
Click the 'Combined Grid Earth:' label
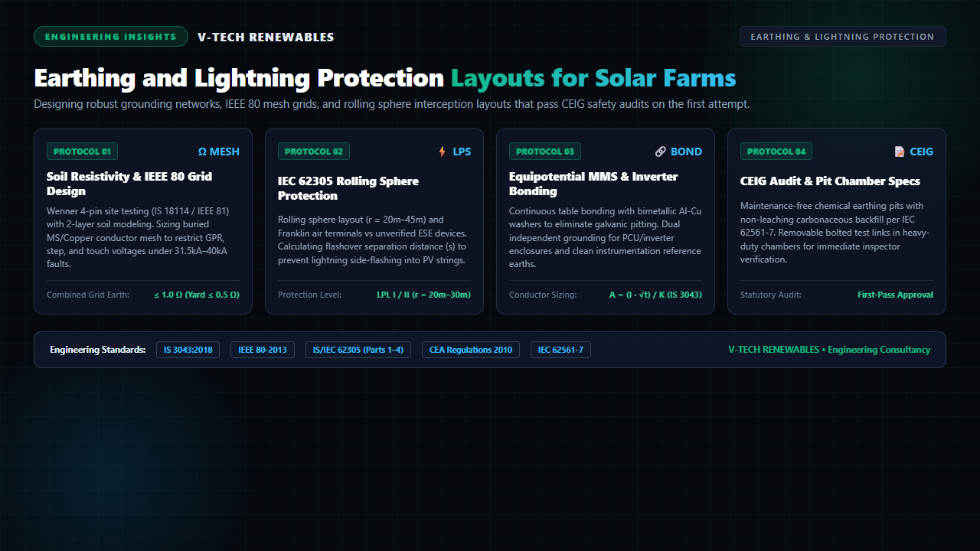pyautogui.click(x=88, y=295)
